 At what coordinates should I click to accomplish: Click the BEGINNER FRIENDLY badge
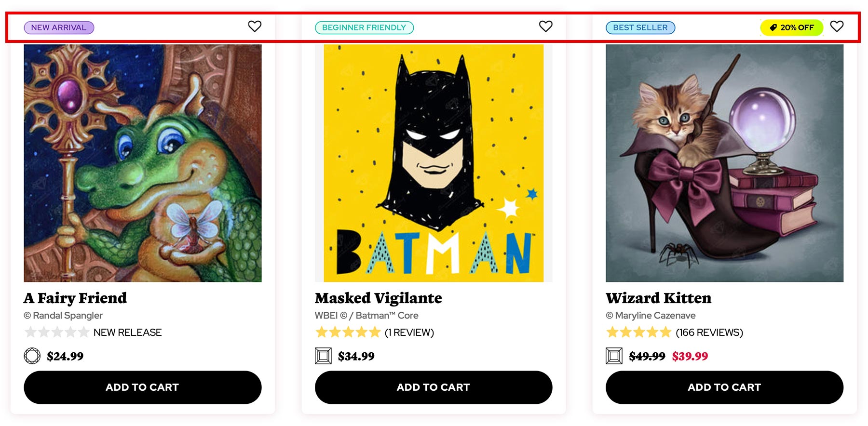click(x=364, y=27)
